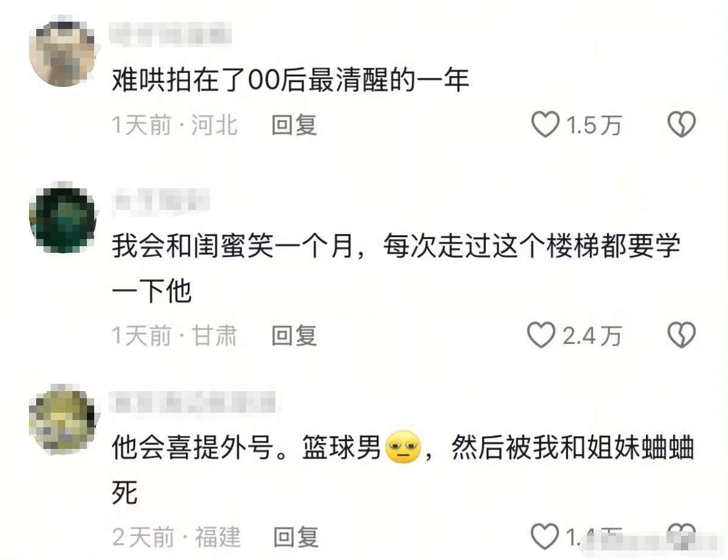Open blurred username of first commenter
Image resolution: width=728 pixels, height=560 pixels.
pos(170,33)
